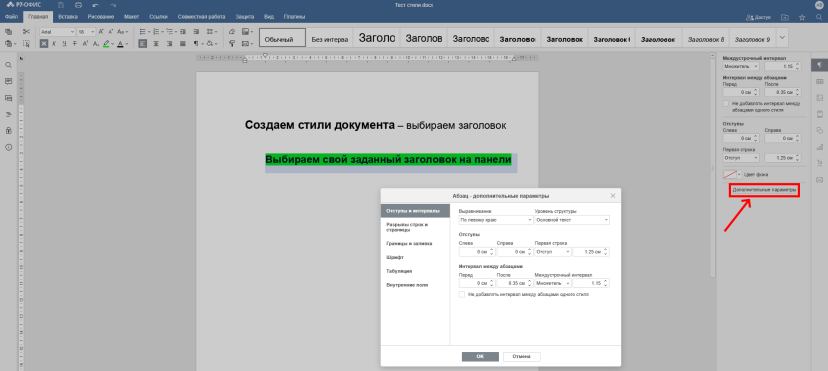Open chart settings in right sidebar
Image resolution: width=828 pixels, height=371 pixels.
click(820, 147)
